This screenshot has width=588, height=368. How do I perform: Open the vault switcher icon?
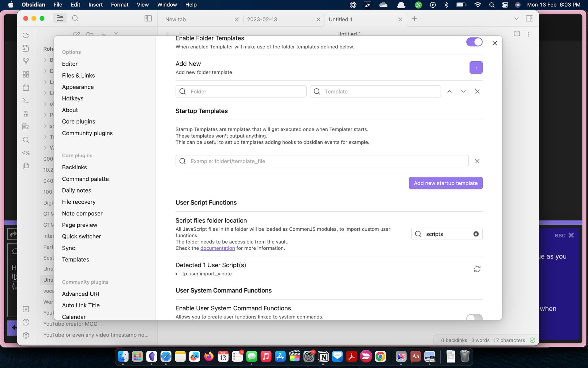pos(26,309)
